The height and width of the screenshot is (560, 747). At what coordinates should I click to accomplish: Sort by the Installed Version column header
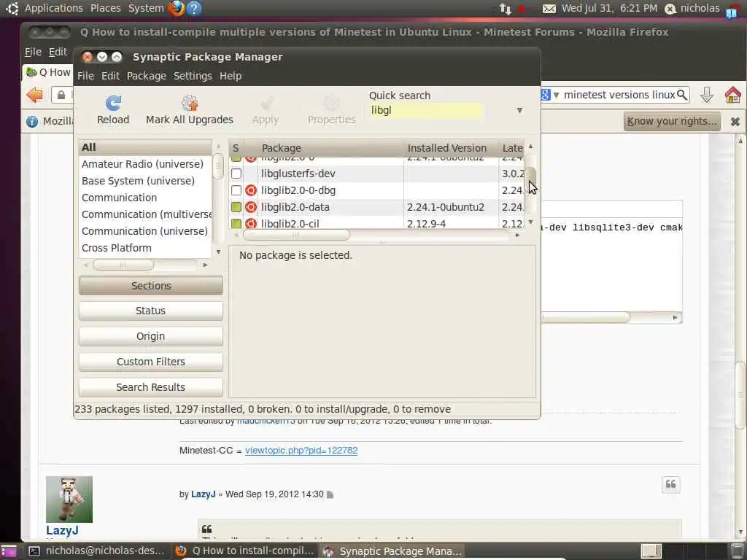coord(451,148)
